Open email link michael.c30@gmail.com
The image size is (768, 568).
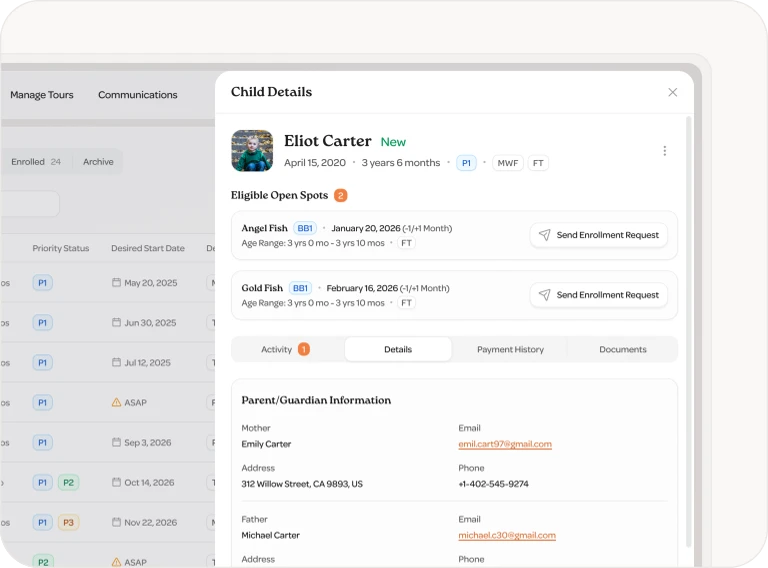(507, 535)
